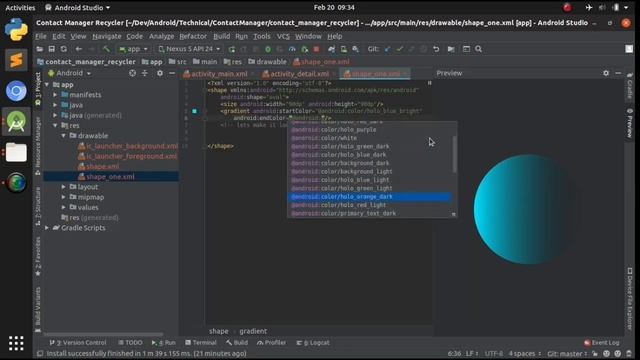Expand the mipmap folder

(64, 197)
